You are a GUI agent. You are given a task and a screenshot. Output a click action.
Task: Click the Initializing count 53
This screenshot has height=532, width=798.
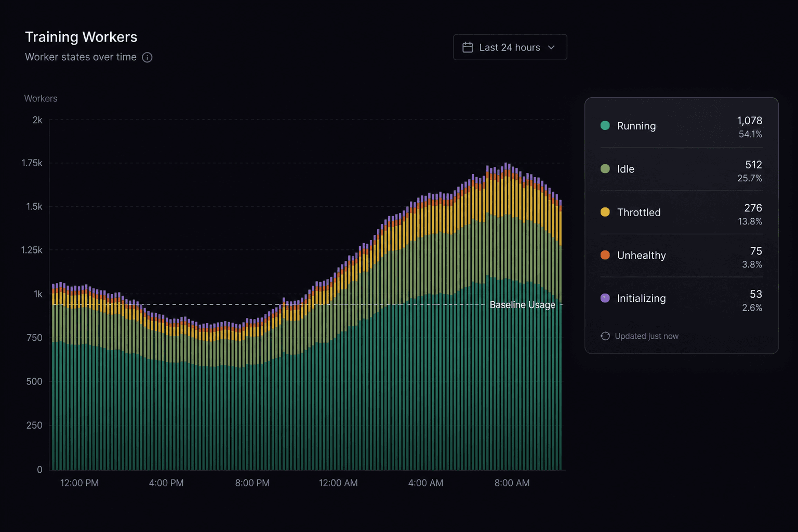tap(756, 294)
